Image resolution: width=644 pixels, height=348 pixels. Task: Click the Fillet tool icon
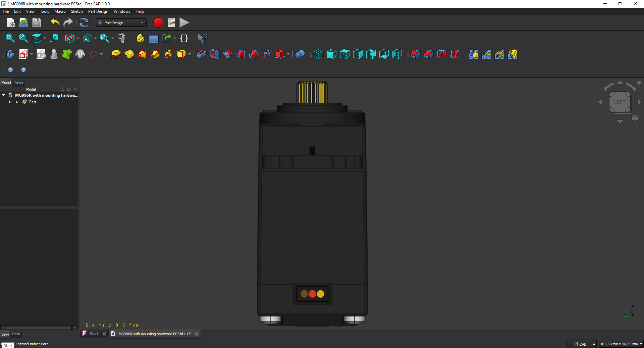416,54
